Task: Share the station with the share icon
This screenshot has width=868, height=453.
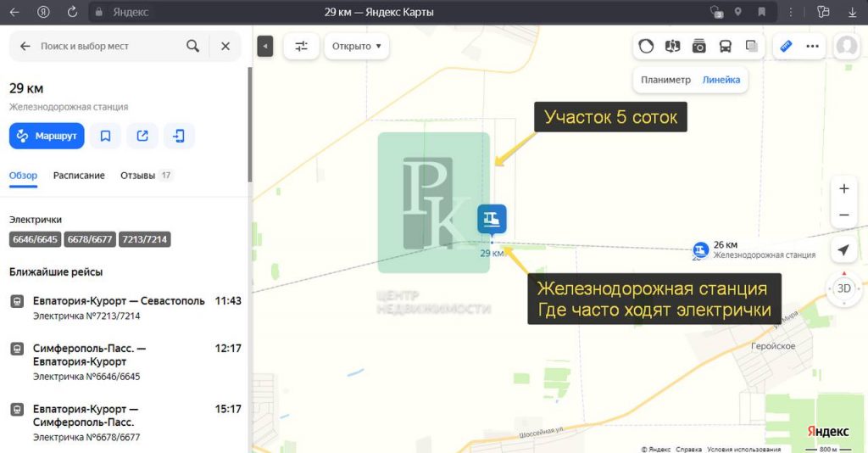Action: click(142, 136)
